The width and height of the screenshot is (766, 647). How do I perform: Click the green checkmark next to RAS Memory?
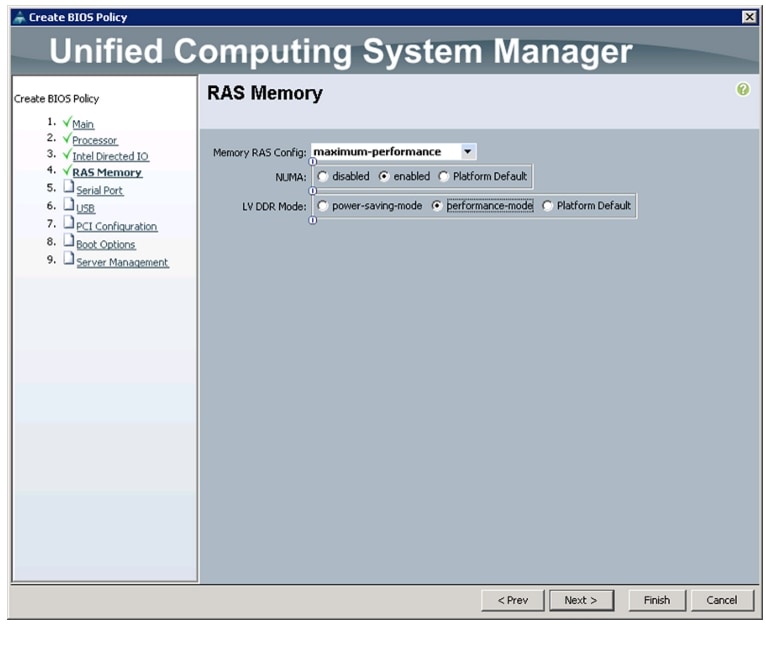[x=67, y=170]
